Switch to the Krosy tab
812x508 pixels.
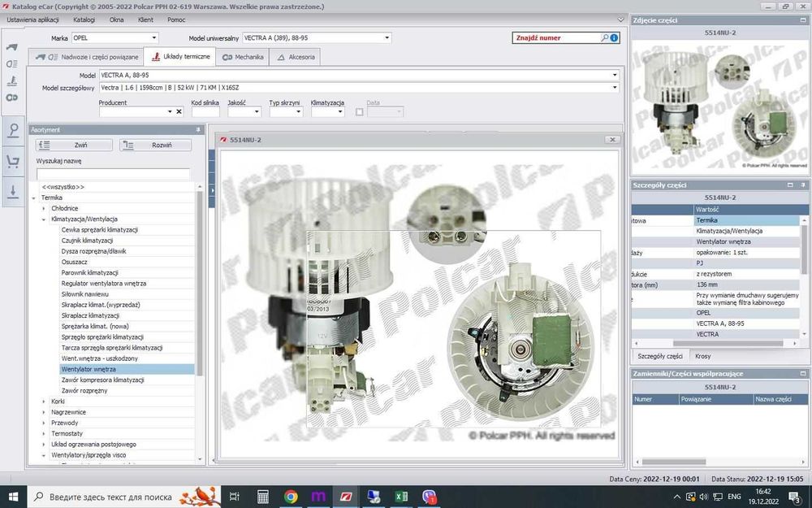702,356
